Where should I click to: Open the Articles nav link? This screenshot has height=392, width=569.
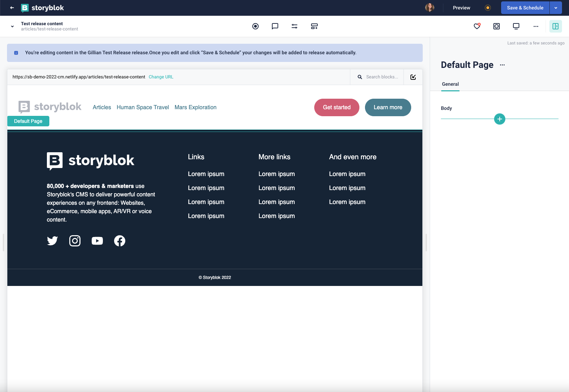pos(102,107)
